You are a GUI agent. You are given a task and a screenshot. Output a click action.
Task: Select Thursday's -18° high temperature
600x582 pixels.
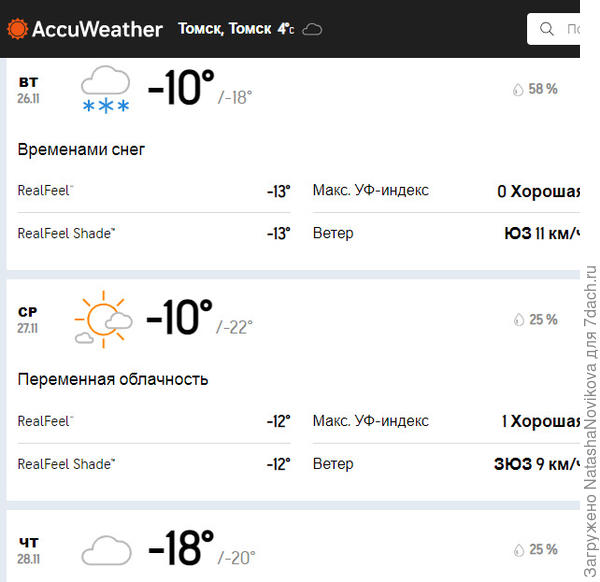pos(181,549)
